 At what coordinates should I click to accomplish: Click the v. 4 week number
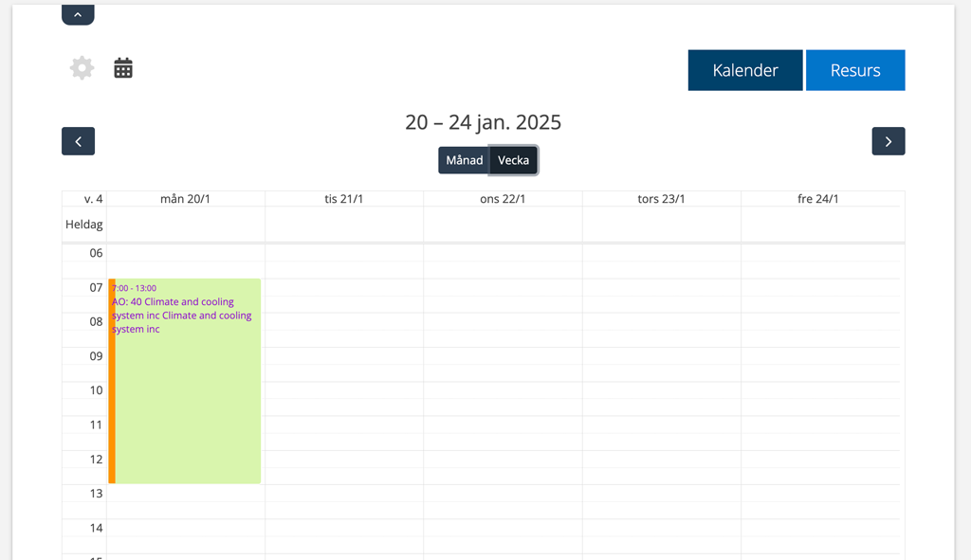coord(93,199)
